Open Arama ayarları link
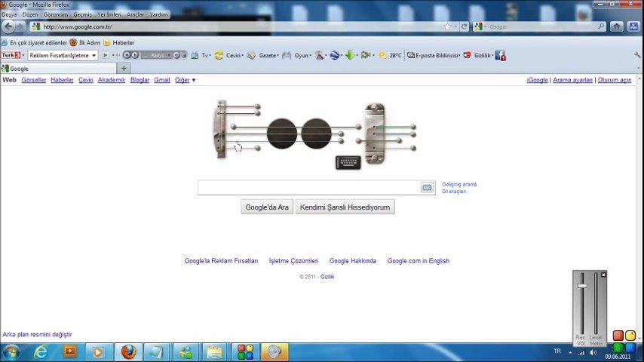 pyautogui.click(x=572, y=80)
